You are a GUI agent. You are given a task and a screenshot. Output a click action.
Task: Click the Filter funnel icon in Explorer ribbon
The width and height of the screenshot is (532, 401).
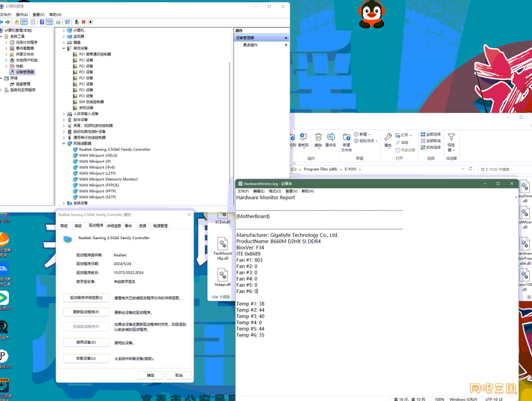pyautogui.click(x=451, y=137)
